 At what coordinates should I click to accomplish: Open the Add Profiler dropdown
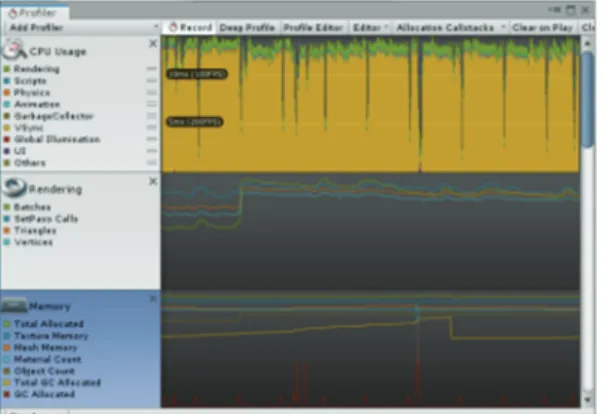click(x=82, y=27)
